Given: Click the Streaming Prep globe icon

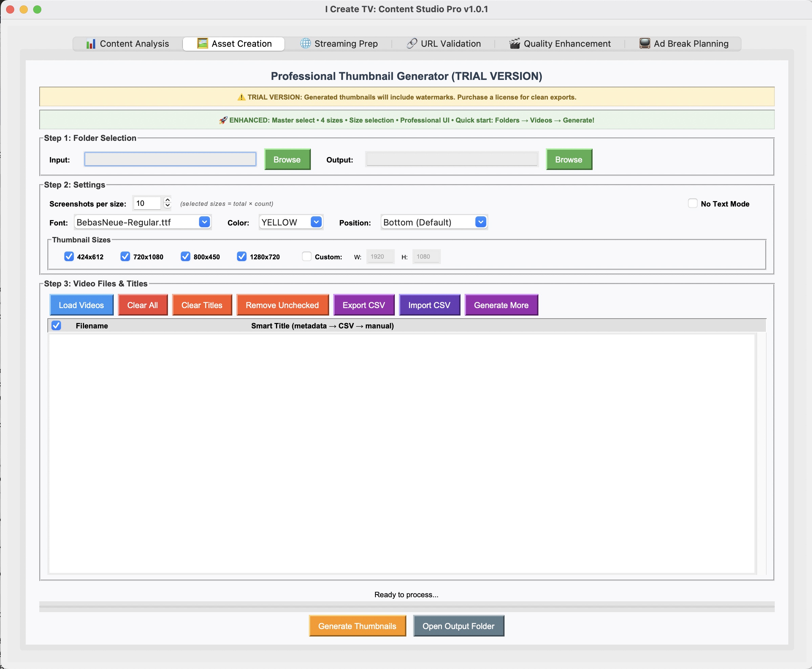Looking at the screenshot, I should tap(305, 44).
